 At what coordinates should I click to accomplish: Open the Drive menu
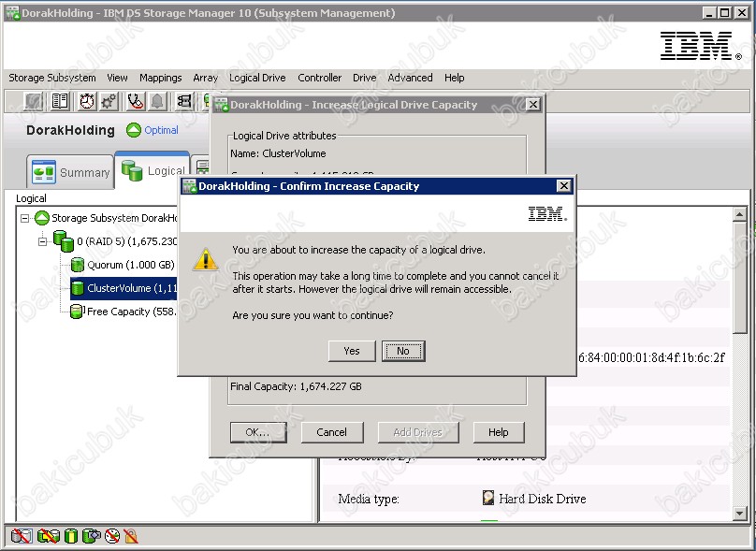[365, 78]
